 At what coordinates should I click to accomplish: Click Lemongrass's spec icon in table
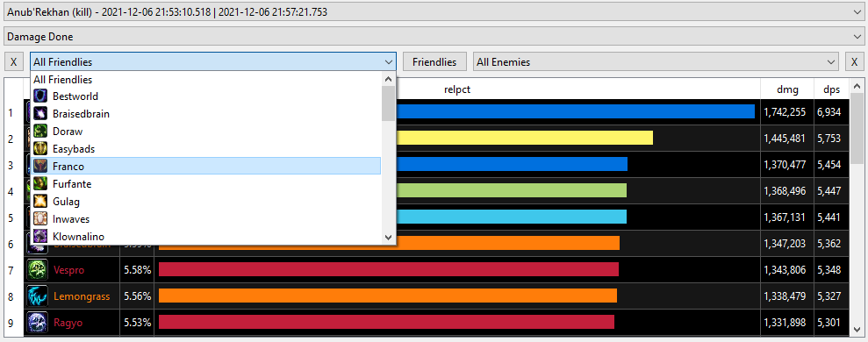37,296
